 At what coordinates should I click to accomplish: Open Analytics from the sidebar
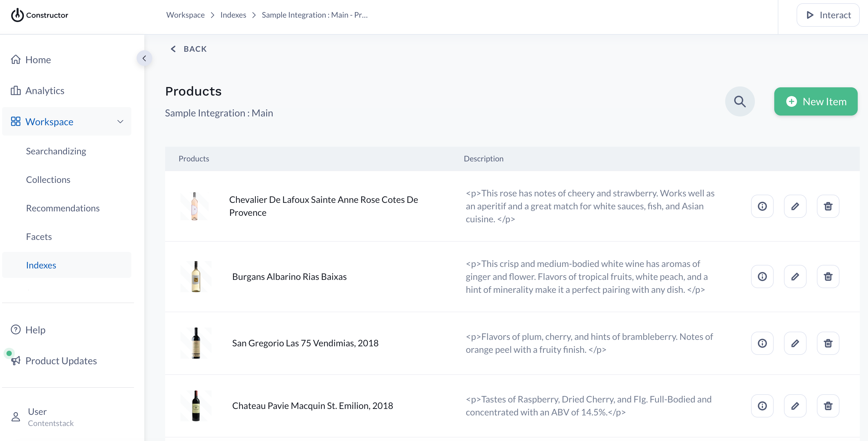click(x=44, y=91)
